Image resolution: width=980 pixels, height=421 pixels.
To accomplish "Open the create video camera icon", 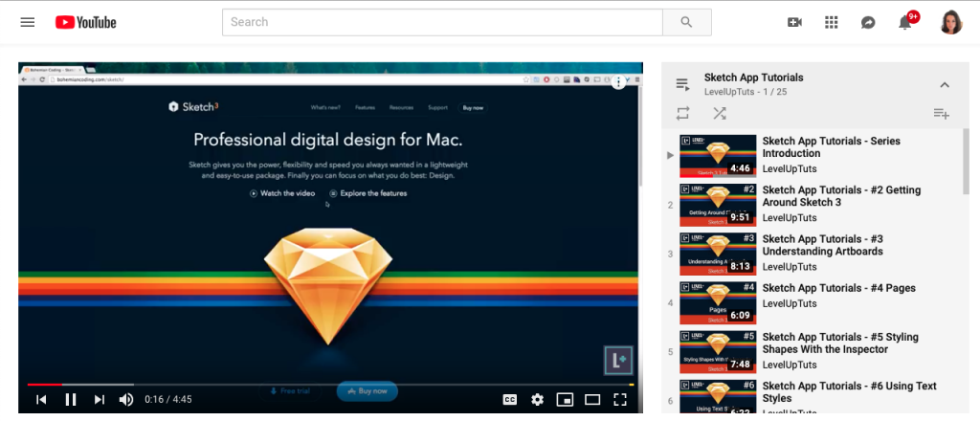I will click(794, 23).
